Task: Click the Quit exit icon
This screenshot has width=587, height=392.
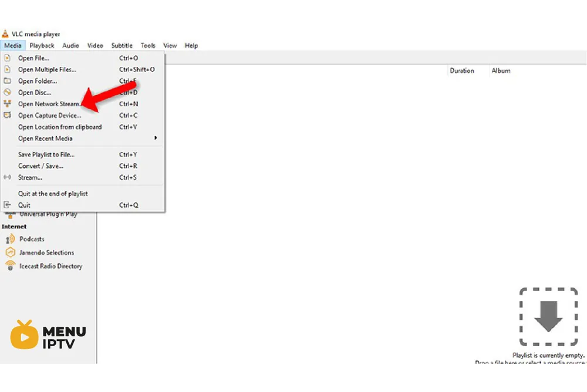Action: [7, 205]
